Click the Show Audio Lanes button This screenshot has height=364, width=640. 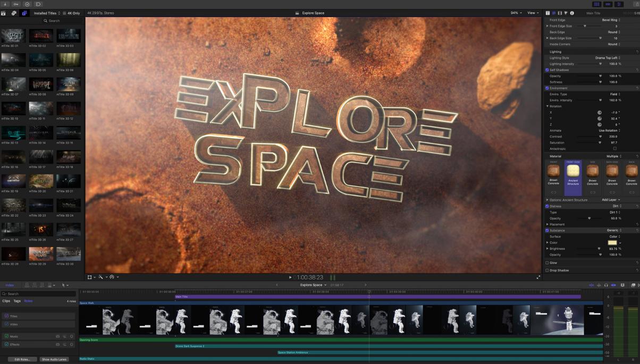(x=54, y=359)
